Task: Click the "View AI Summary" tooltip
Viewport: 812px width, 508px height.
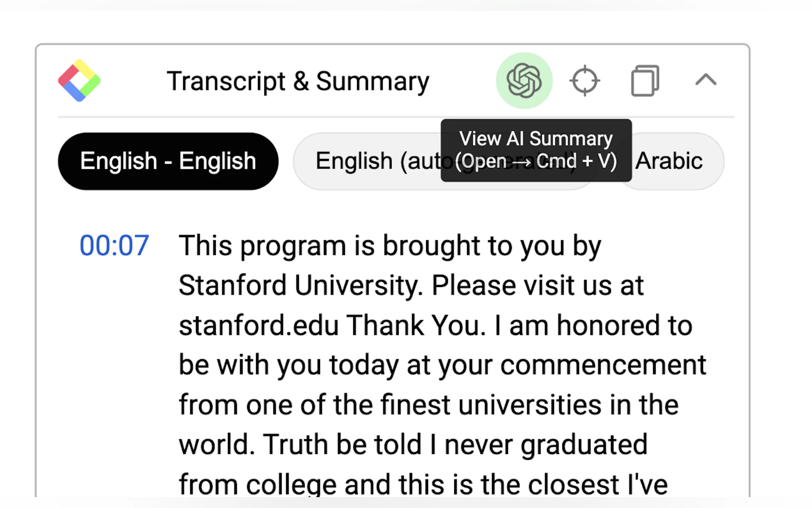Action: (536, 150)
